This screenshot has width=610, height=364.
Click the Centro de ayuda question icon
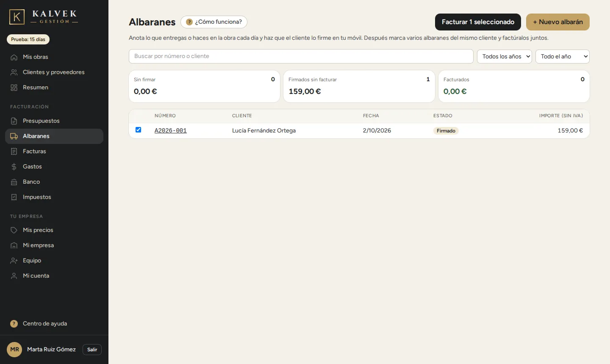(x=14, y=324)
